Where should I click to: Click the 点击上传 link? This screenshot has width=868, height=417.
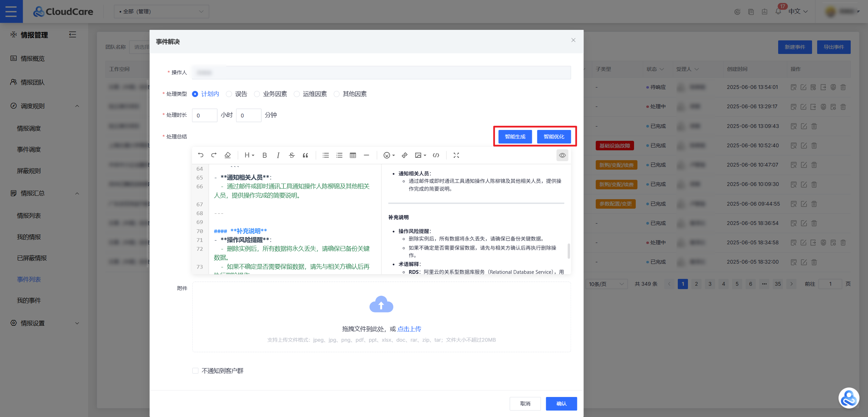(409, 329)
